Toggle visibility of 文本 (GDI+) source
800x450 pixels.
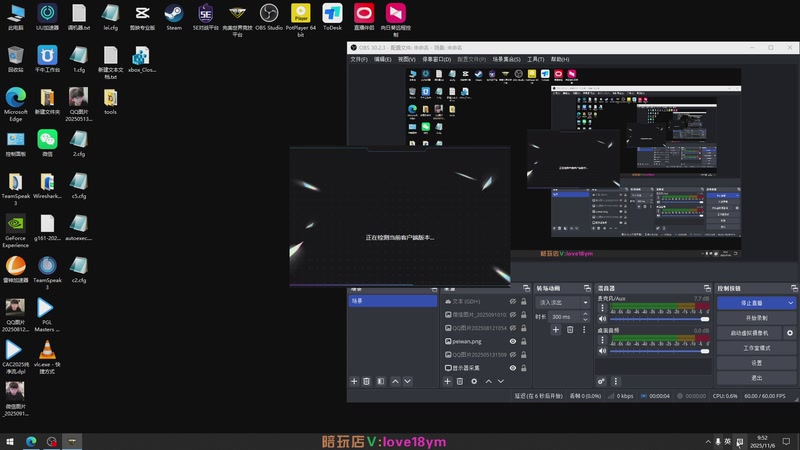pyautogui.click(x=513, y=302)
